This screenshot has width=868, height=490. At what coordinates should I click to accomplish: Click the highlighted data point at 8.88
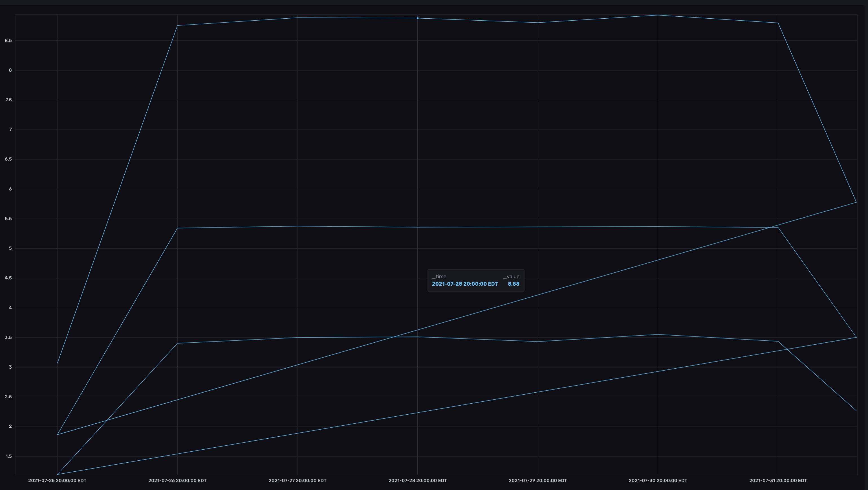coord(417,18)
